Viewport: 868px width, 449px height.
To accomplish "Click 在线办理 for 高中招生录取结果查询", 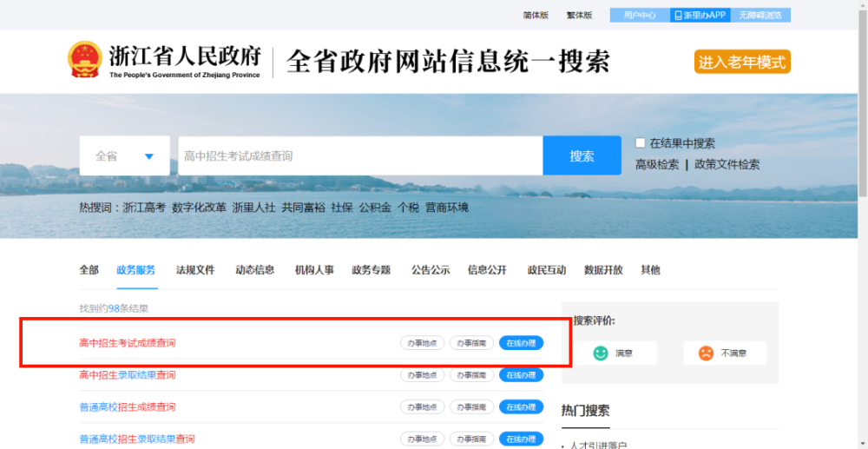I will 522,375.
